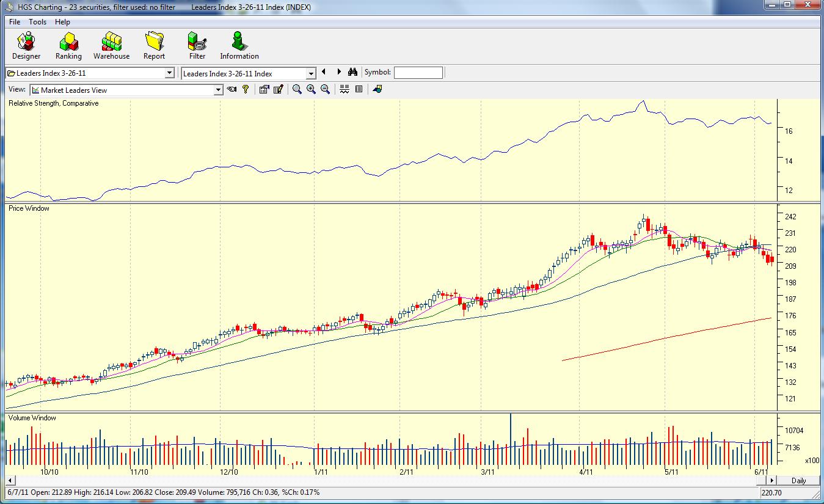Click the 10704 volume axis label

[x=793, y=431]
